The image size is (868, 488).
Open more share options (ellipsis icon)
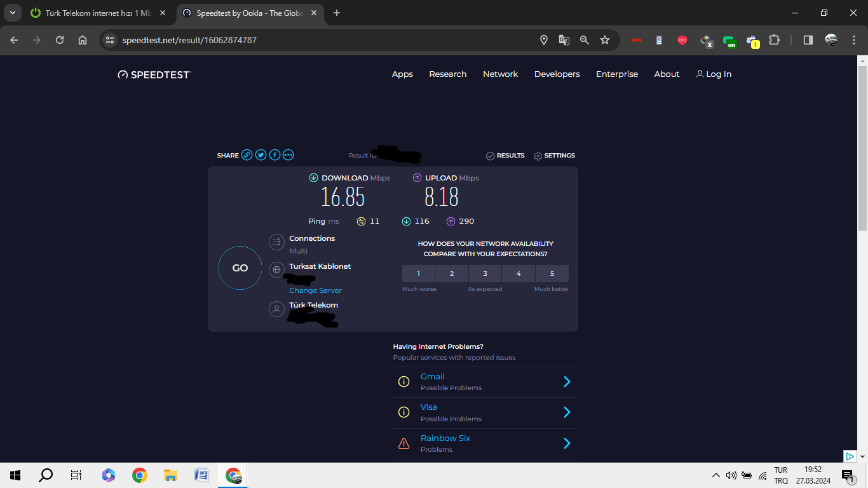point(288,155)
